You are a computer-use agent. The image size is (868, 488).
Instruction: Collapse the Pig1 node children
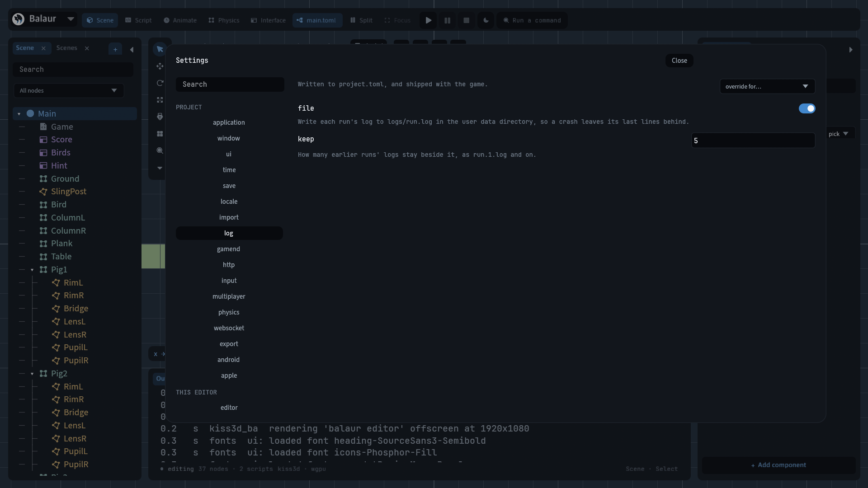coord(32,270)
